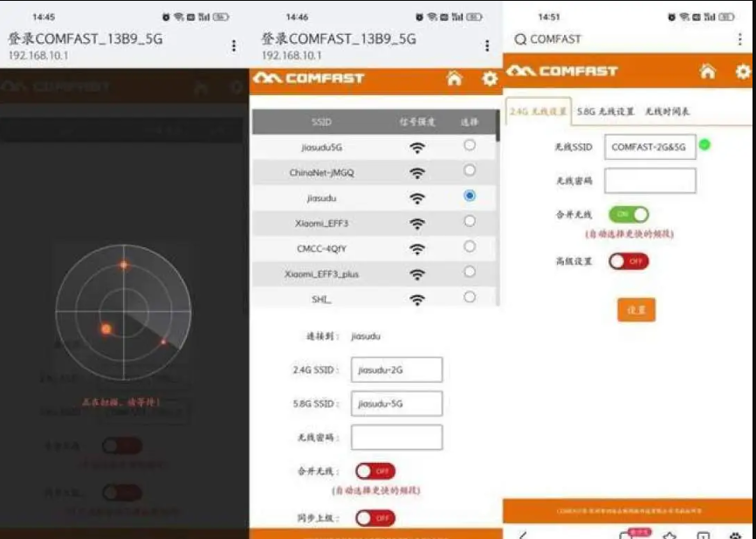Click the 2.4G SSID field jiasudu-2G
Image resolution: width=756 pixels, height=539 pixels.
point(396,370)
